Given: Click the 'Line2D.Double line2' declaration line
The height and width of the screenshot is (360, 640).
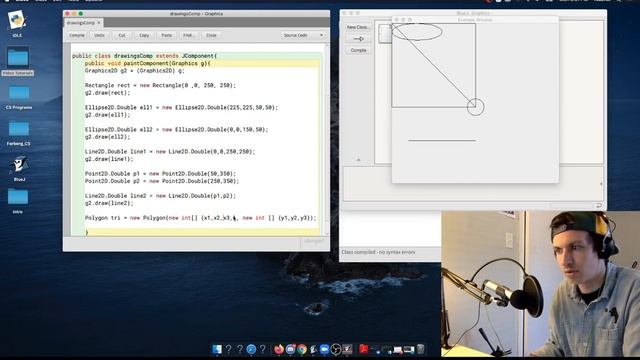Looking at the screenshot, I should click(160, 196).
